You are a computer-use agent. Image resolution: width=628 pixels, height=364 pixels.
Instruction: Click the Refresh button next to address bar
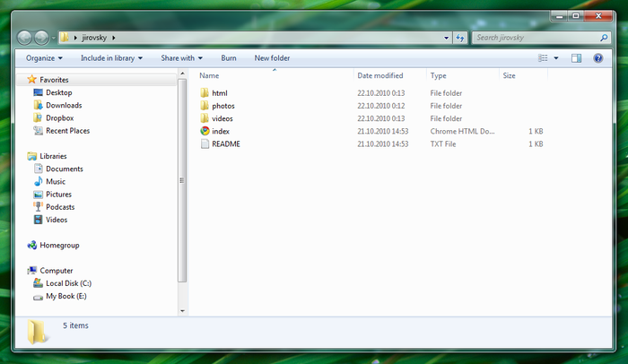coord(460,38)
